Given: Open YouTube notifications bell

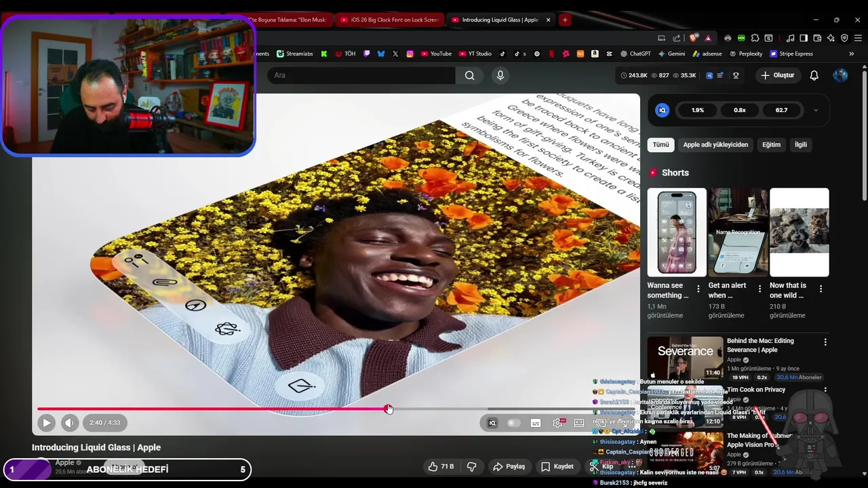Looking at the screenshot, I should click(814, 75).
